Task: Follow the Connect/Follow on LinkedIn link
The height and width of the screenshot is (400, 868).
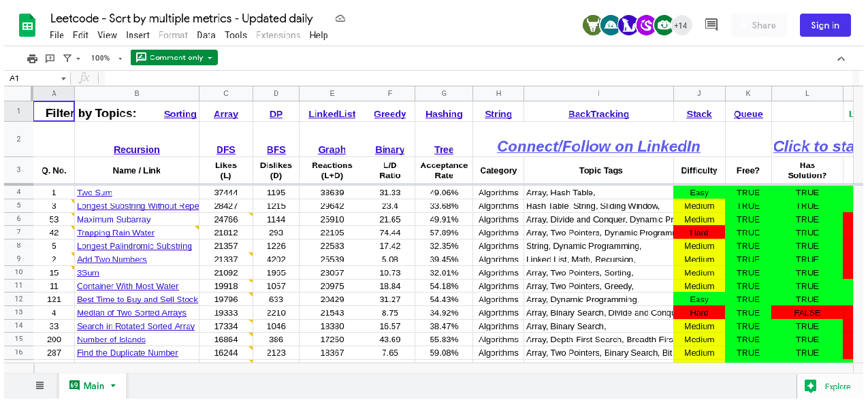Action: pyautogui.click(x=598, y=146)
